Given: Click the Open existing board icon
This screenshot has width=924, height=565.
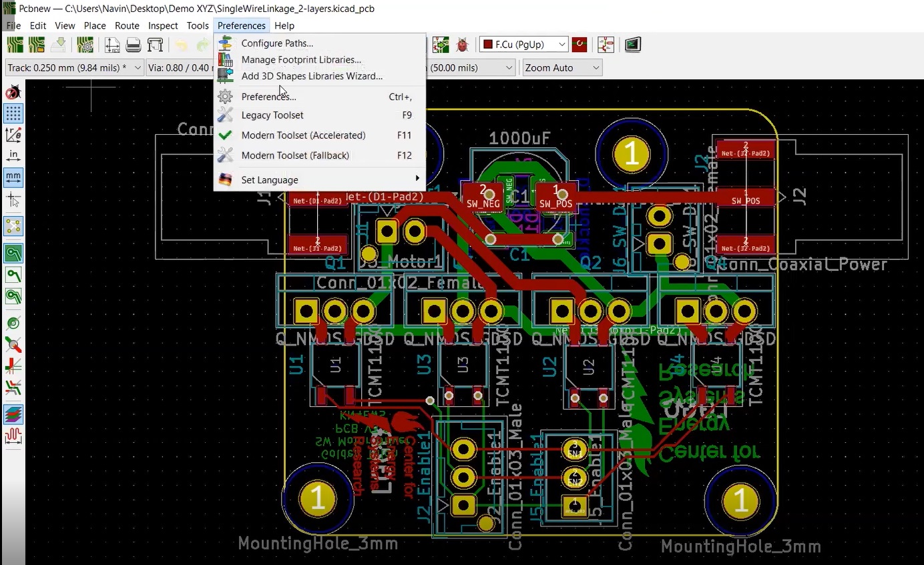Looking at the screenshot, I should tap(37, 45).
